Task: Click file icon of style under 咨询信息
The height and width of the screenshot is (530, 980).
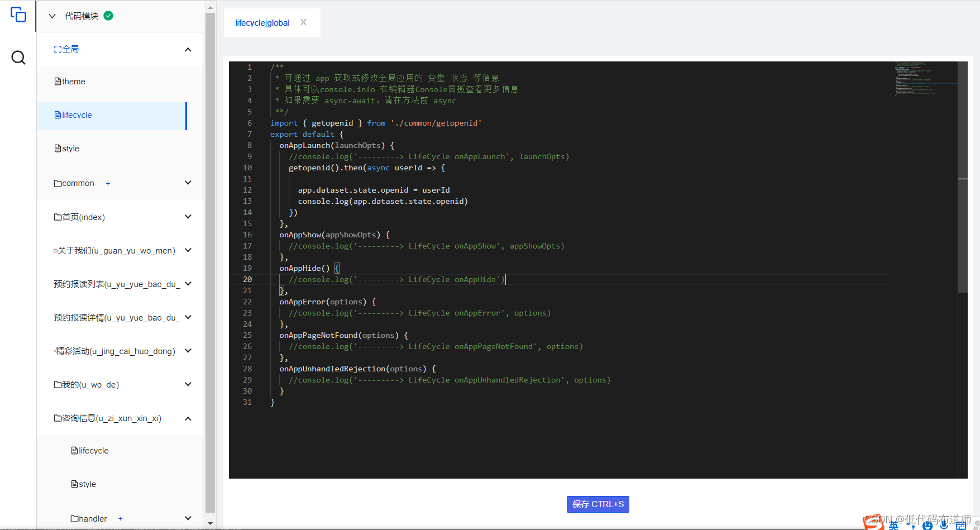Action: tap(74, 484)
